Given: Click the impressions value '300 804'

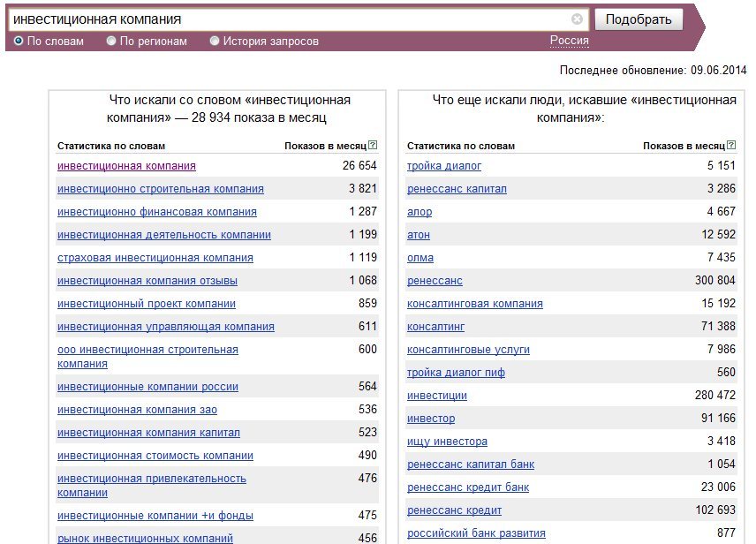Looking at the screenshot, I should click(715, 280).
